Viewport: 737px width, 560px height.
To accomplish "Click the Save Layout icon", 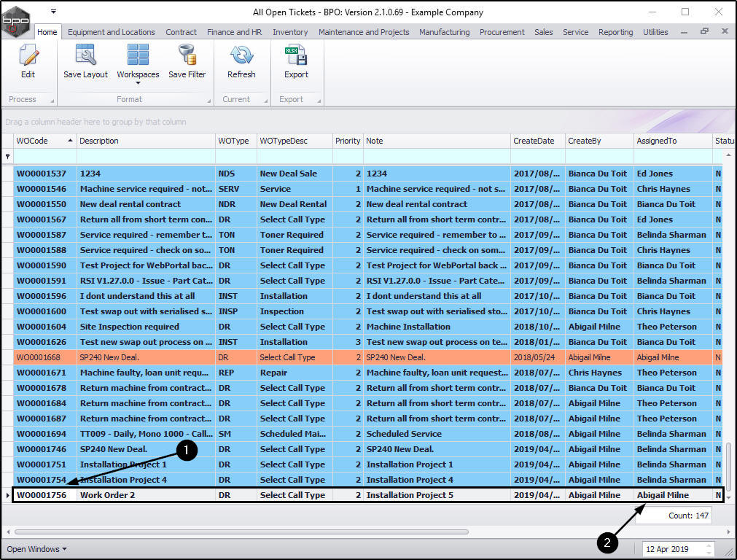I will point(85,56).
